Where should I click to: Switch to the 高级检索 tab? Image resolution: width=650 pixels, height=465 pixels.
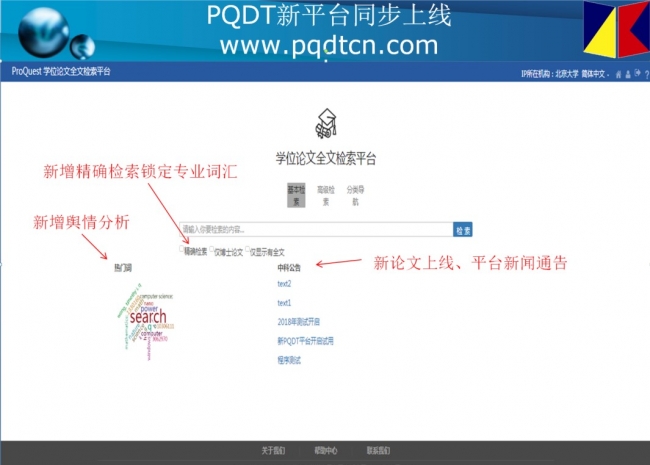pos(326,195)
